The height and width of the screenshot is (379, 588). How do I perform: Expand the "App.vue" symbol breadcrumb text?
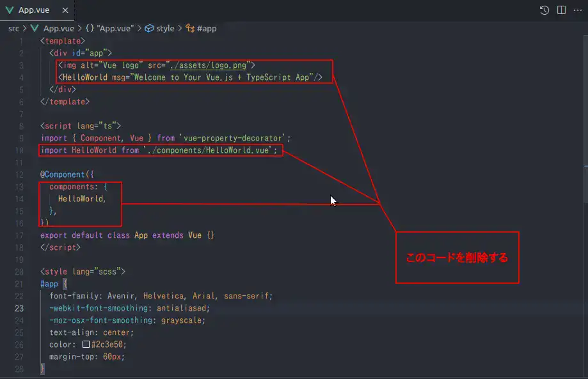click(x=115, y=28)
